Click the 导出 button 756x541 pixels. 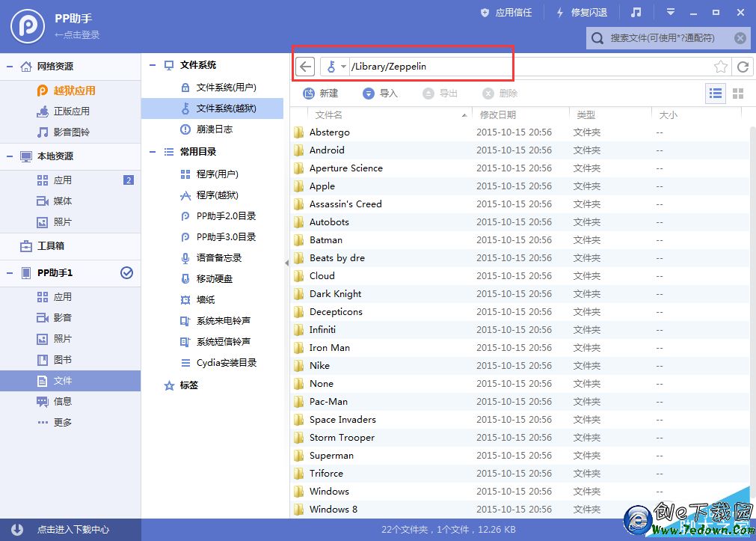[x=440, y=93]
